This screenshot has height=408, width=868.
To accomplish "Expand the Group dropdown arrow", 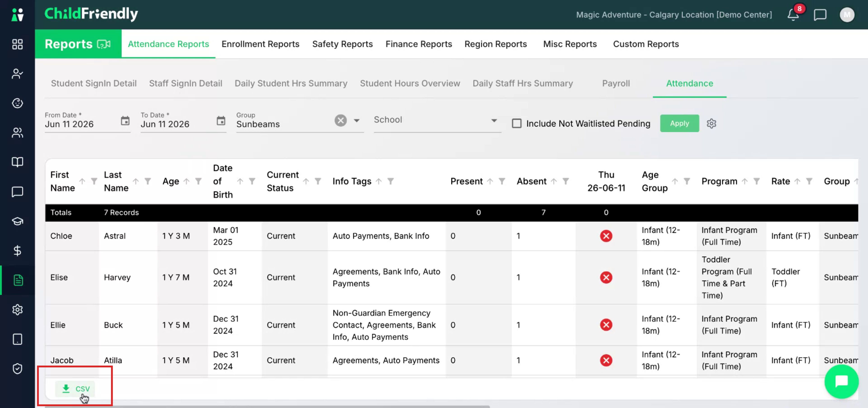I will click(x=356, y=121).
